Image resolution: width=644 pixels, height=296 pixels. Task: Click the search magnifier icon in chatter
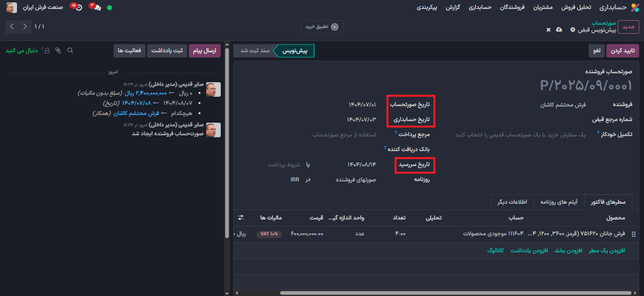click(70, 51)
